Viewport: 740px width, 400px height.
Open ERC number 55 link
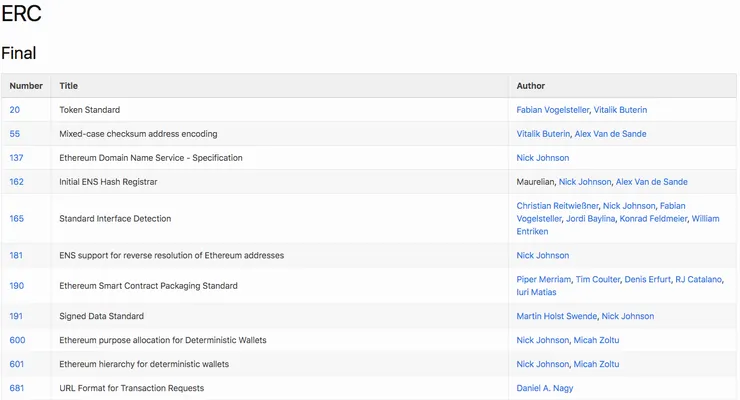coord(15,134)
